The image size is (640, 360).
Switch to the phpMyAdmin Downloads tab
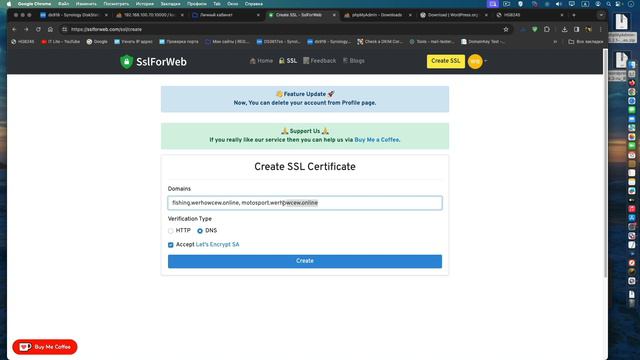click(377, 15)
